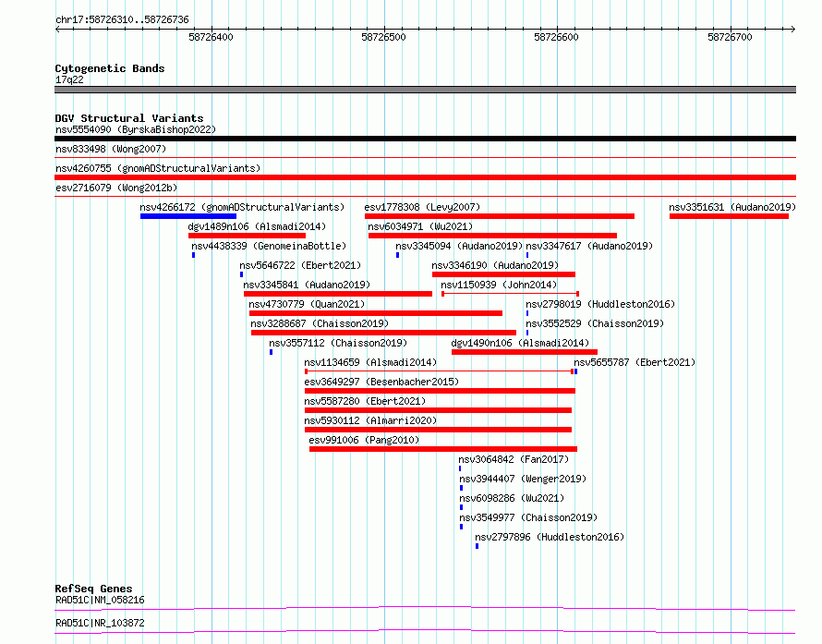Click the nsv4730779 (Quan2021) red bar

coord(376,313)
